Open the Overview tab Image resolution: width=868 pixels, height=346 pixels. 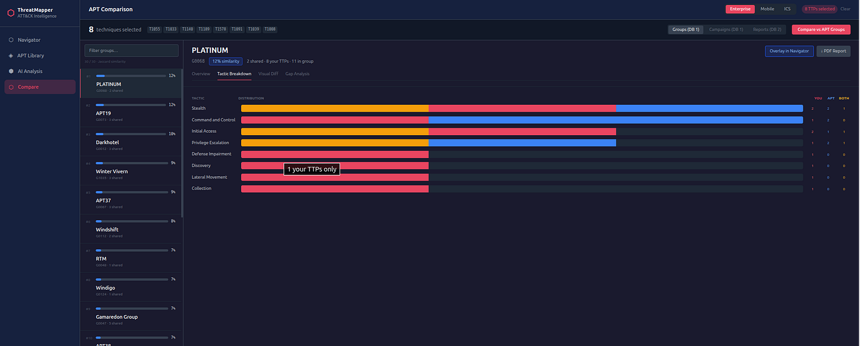(201, 74)
